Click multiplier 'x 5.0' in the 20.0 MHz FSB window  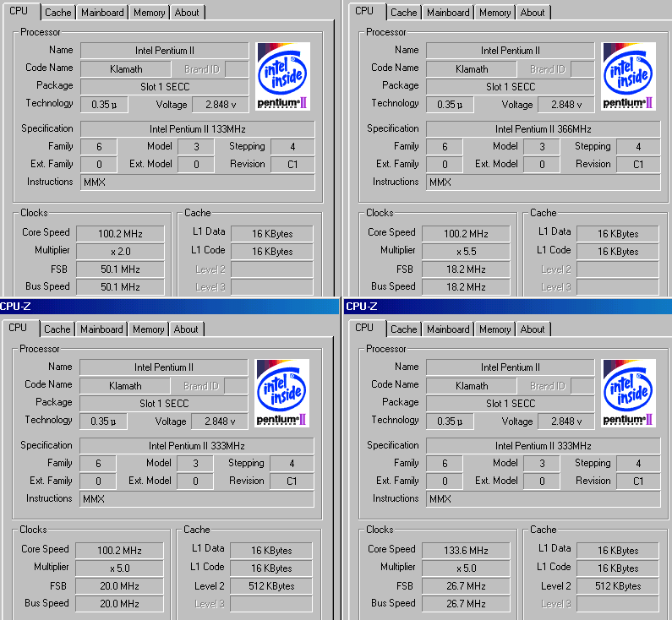(119, 568)
